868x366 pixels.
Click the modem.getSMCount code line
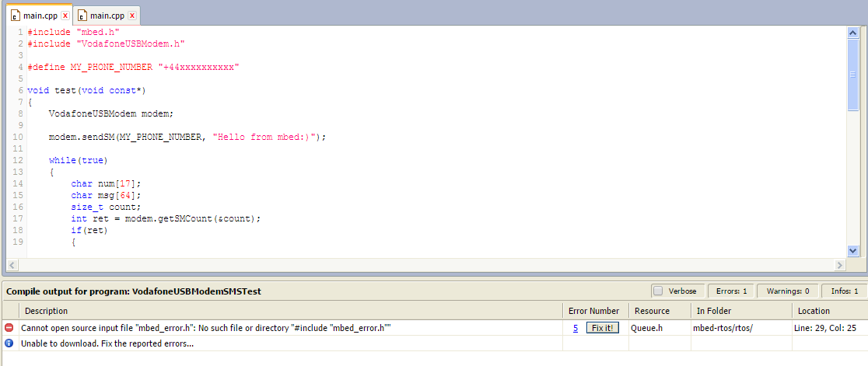point(166,218)
